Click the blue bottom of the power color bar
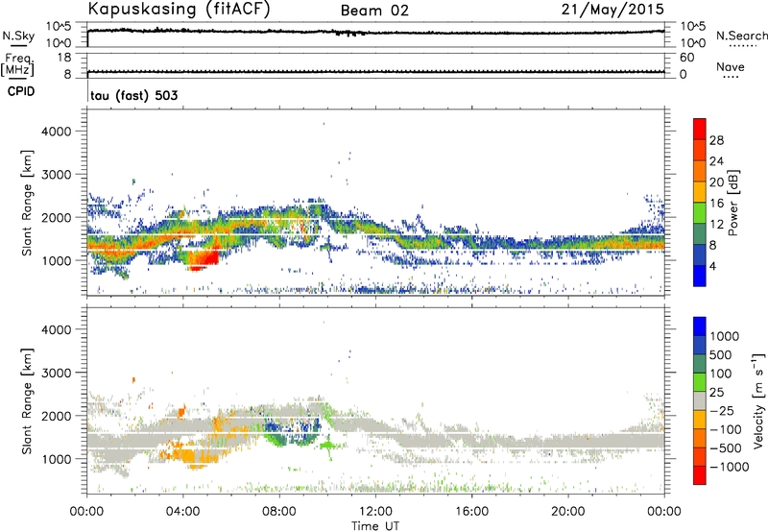Screen dimensions: 768x532 [700, 276]
